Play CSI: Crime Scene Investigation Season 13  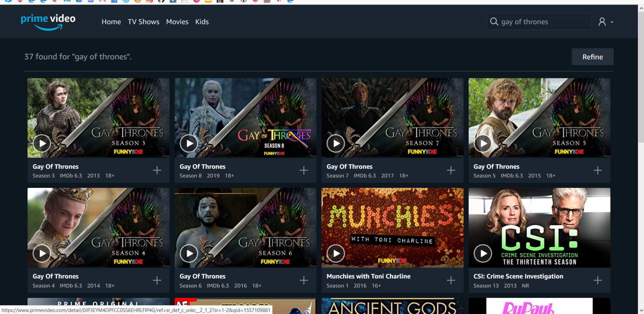click(x=483, y=253)
